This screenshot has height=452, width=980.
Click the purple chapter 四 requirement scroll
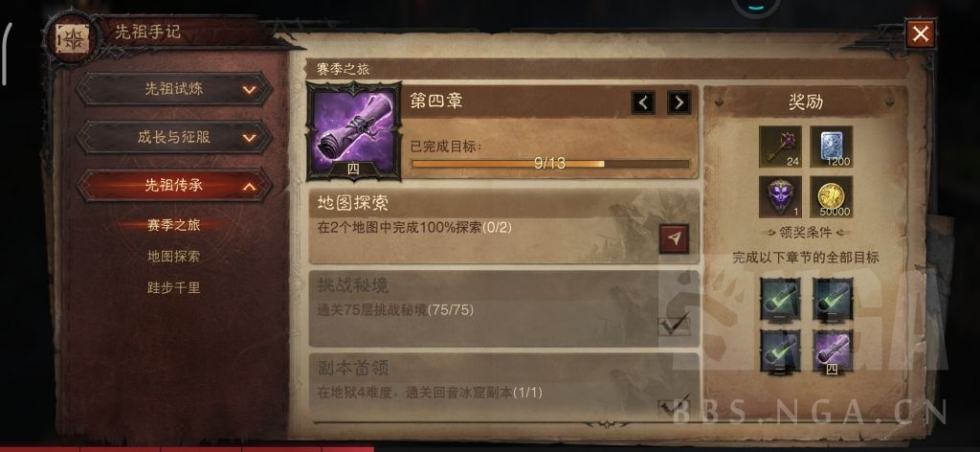point(833,352)
